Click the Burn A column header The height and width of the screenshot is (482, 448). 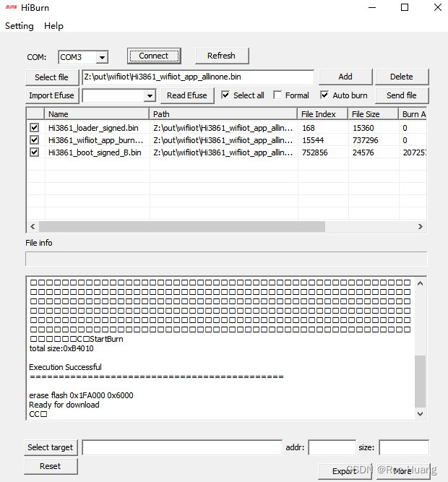pos(413,114)
